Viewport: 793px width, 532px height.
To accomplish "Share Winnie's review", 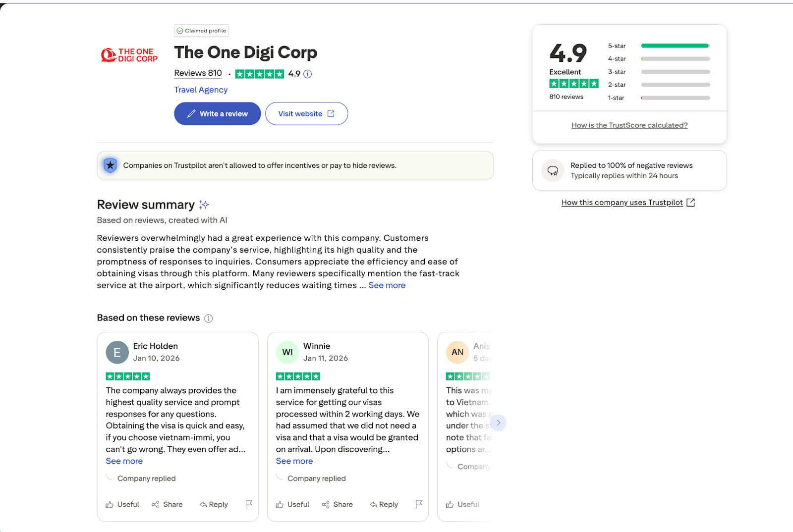I will (x=337, y=504).
